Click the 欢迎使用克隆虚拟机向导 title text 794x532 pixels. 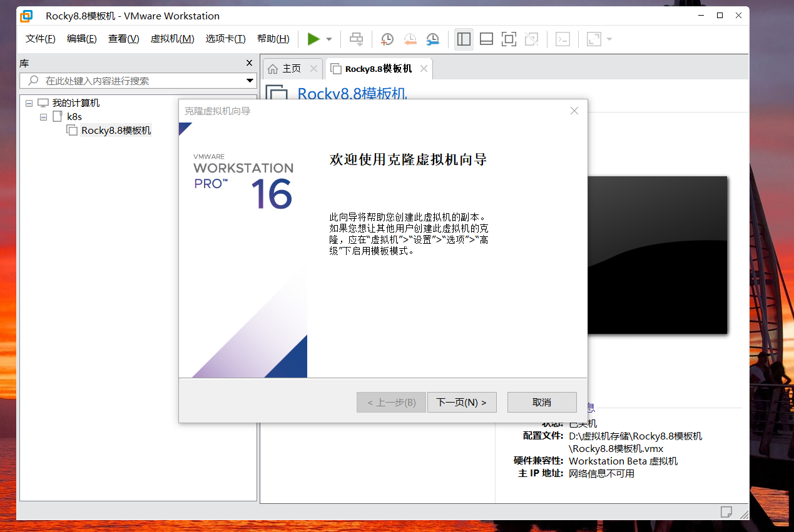[x=408, y=159]
